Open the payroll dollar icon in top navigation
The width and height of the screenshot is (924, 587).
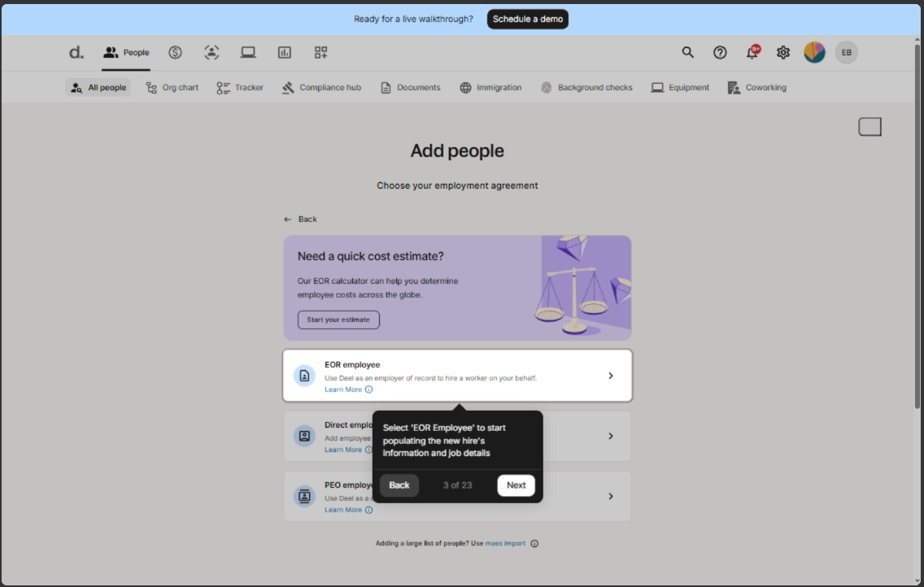pos(175,53)
